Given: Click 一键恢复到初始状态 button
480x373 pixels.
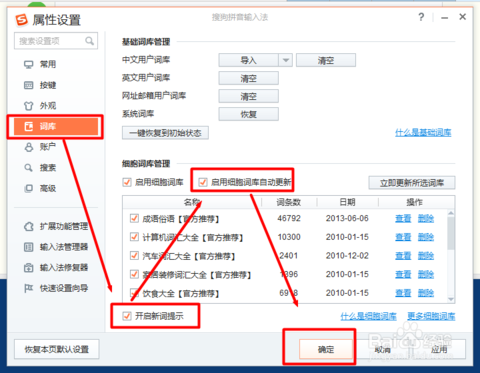Looking at the screenshot, I should click(165, 133).
